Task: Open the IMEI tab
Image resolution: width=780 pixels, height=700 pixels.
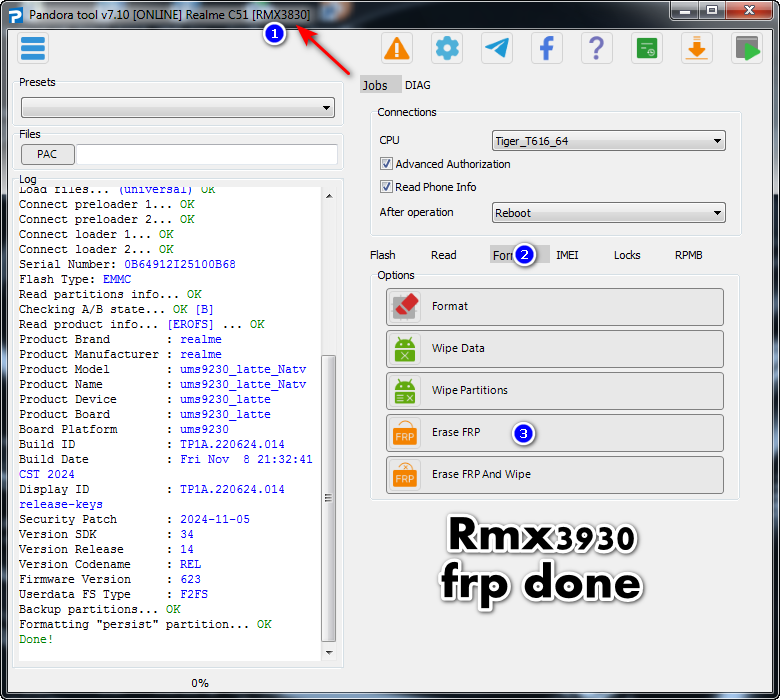Action: tap(567, 255)
